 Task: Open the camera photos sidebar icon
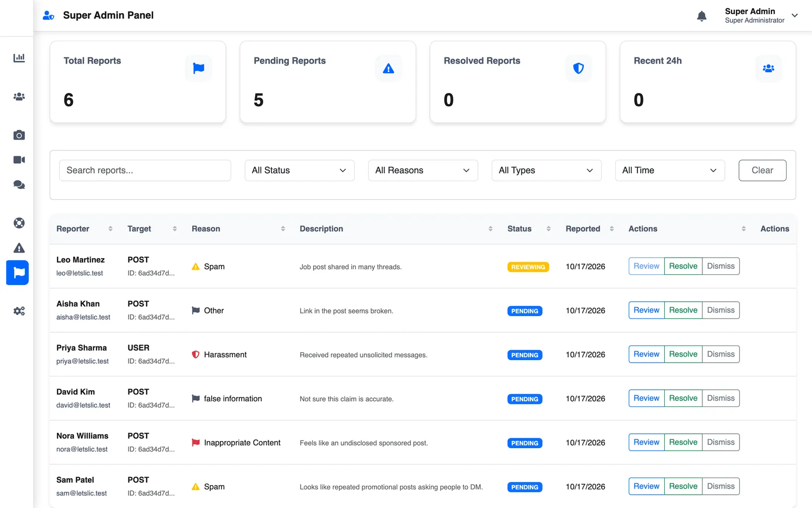click(19, 135)
